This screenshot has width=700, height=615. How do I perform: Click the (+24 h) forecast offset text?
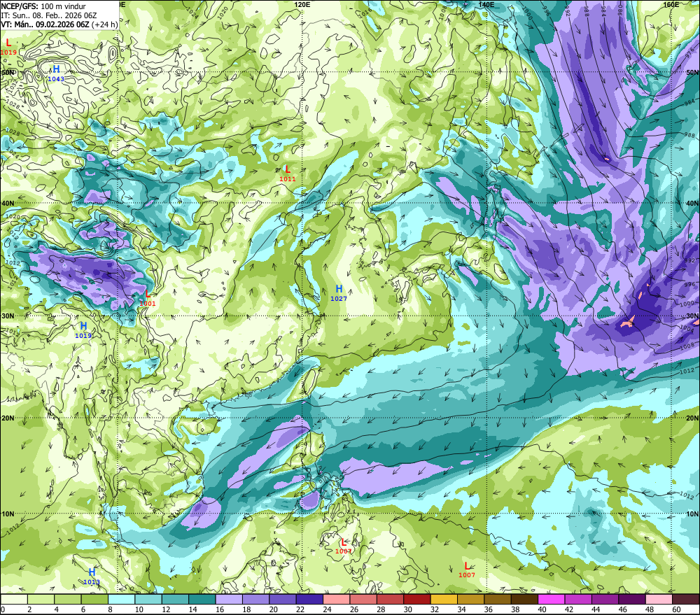(104, 24)
